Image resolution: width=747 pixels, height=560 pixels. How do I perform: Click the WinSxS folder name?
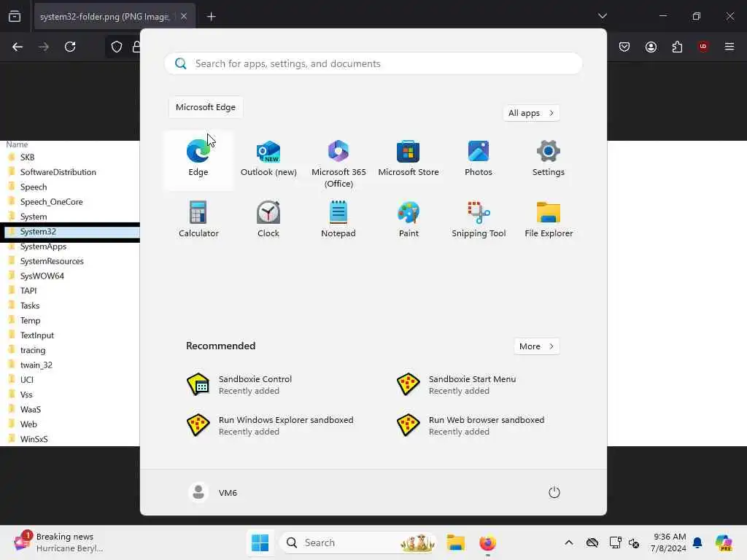coord(34,440)
